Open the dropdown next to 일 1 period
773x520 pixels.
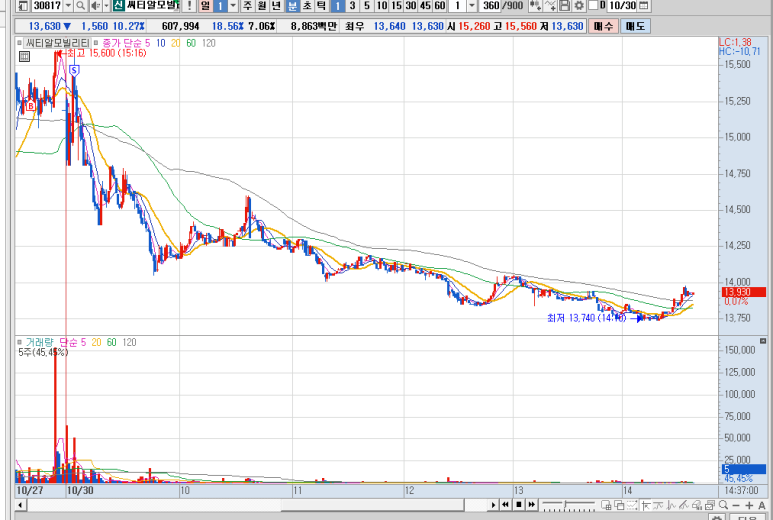(233, 5)
